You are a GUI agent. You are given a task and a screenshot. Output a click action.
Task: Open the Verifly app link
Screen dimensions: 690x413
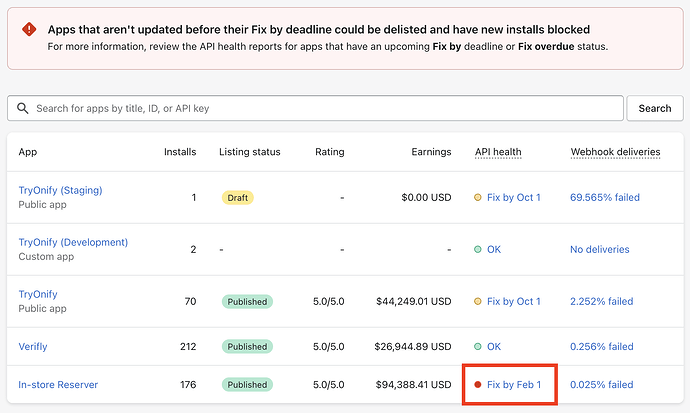[33, 347]
